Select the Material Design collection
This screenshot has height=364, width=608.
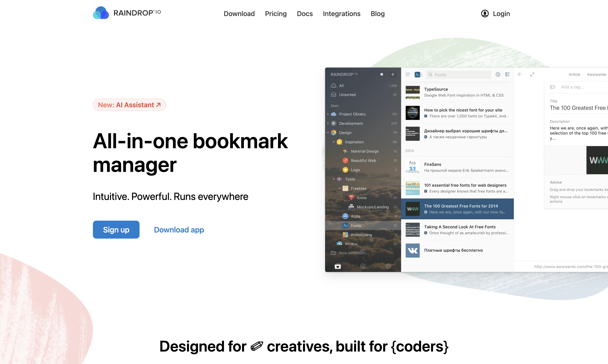(363, 151)
